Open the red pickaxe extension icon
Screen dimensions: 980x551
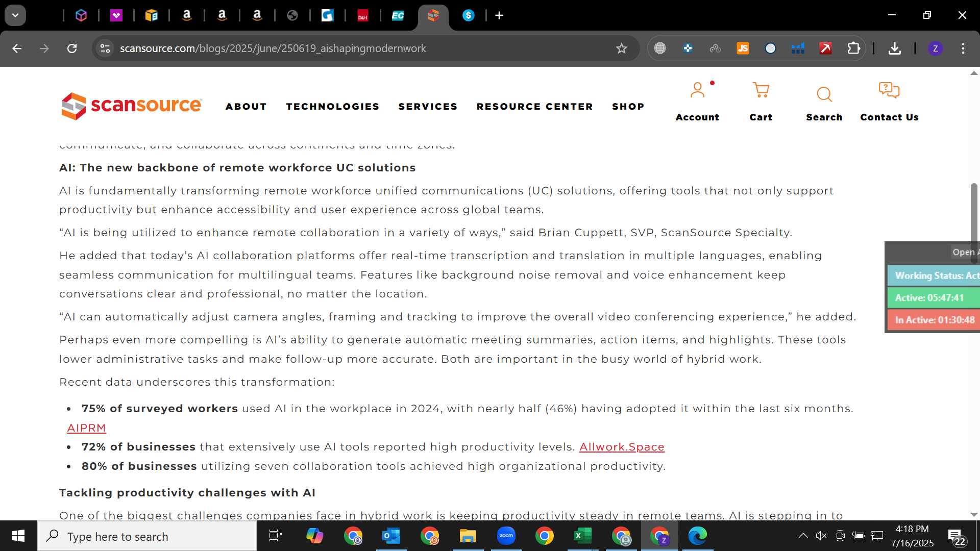(x=825, y=48)
